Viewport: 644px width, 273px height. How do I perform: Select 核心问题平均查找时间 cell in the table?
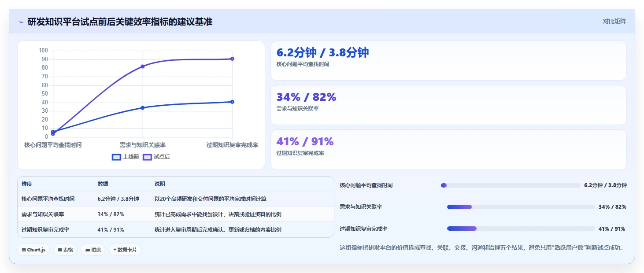click(x=56, y=199)
